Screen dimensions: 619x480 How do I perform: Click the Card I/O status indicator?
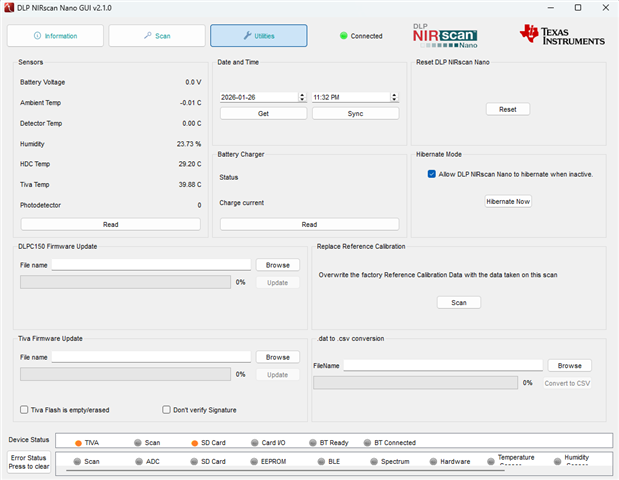tap(255, 443)
